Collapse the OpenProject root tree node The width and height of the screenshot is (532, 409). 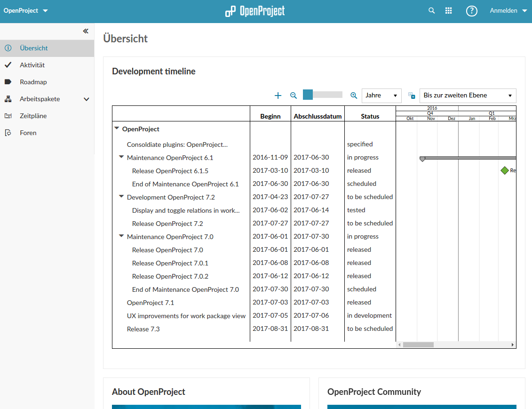click(117, 128)
